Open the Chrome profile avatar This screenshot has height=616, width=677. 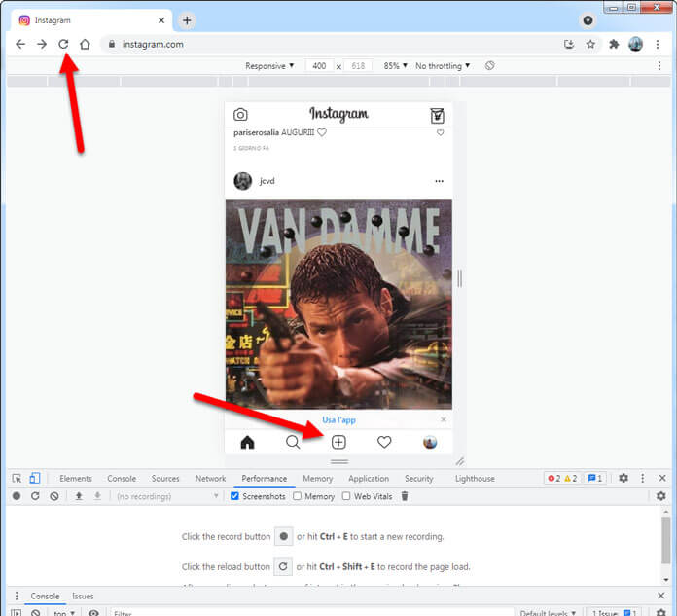pyautogui.click(x=635, y=44)
